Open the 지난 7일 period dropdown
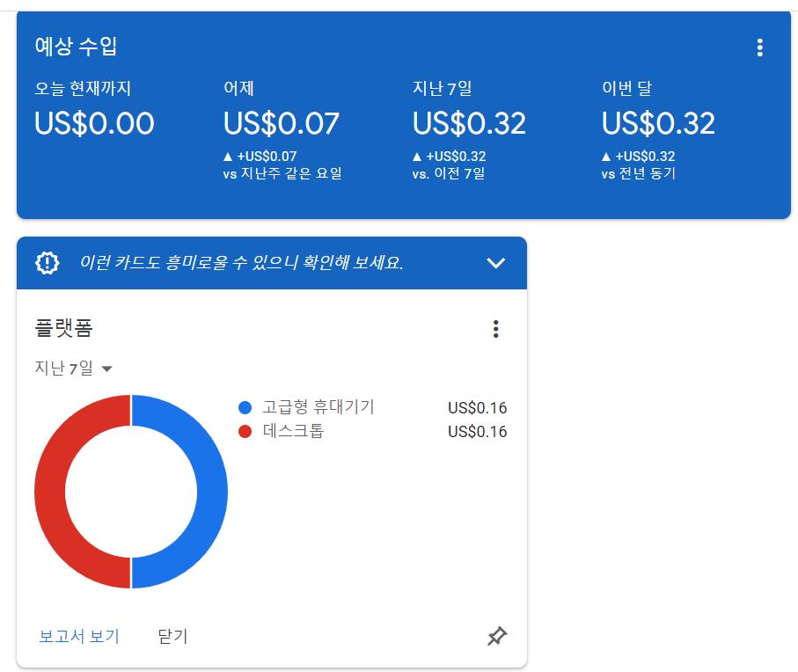This screenshot has height=672, width=798. point(73,368)
